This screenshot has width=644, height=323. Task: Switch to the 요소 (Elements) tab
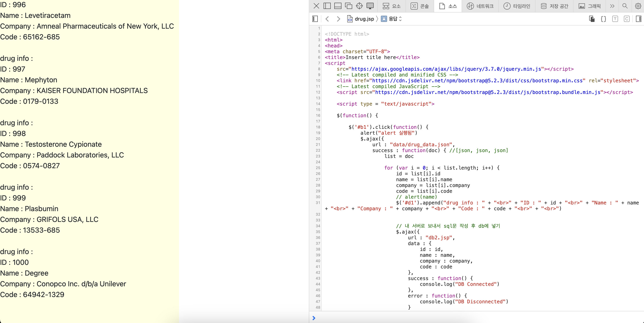(x=392, y=6)
